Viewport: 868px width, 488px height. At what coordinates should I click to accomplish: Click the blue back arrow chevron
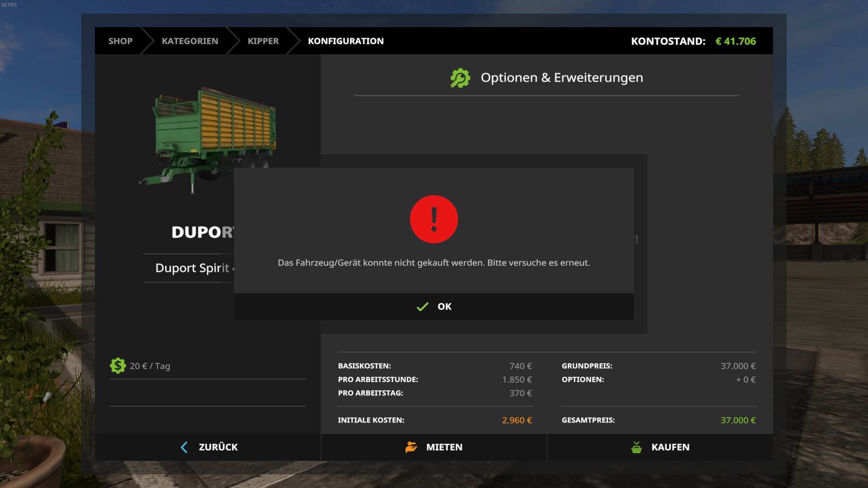(x=184, y=447)
